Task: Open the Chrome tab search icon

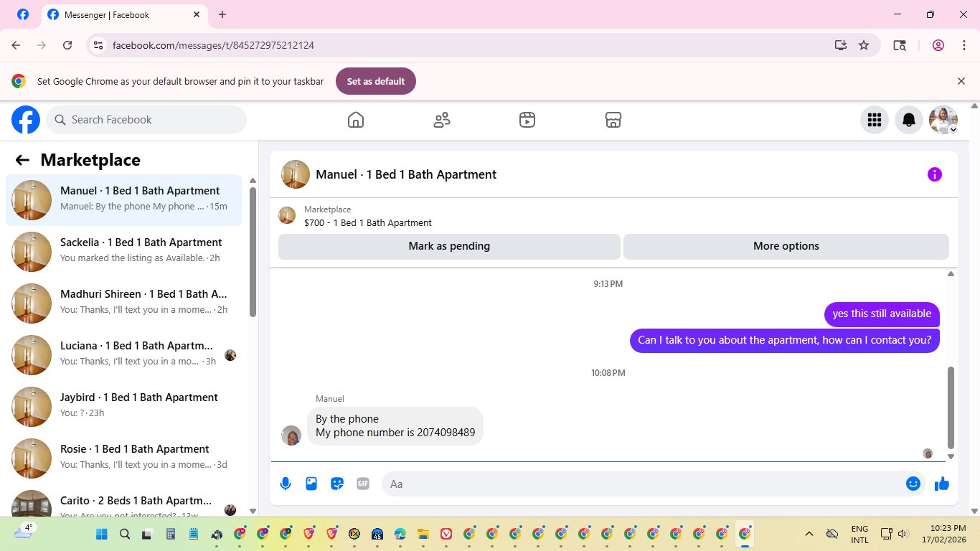Action: [900, 45]
